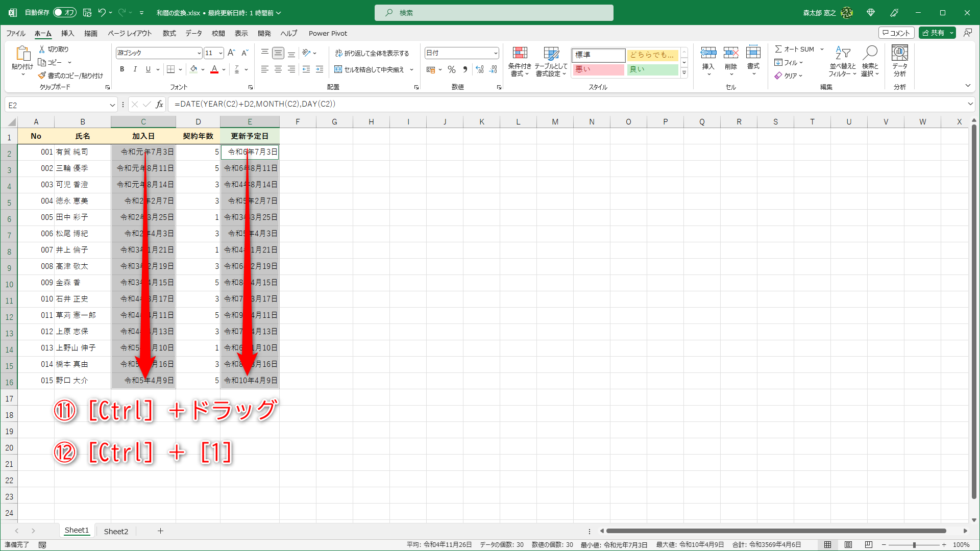The width and height of the screenshot is (980, 551).
Task: Open the font name dropdown
Action: tap(199, 53)
